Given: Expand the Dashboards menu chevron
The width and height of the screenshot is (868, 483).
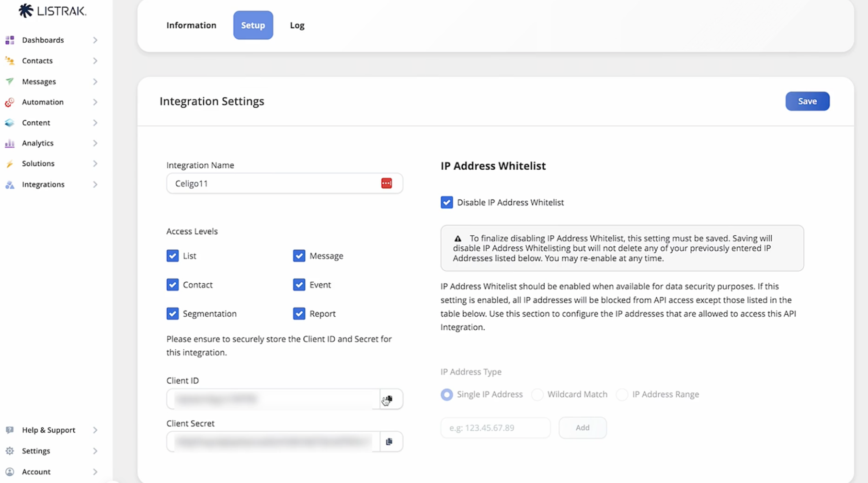Looking at the screenshot, I should (x=95, y=40).
